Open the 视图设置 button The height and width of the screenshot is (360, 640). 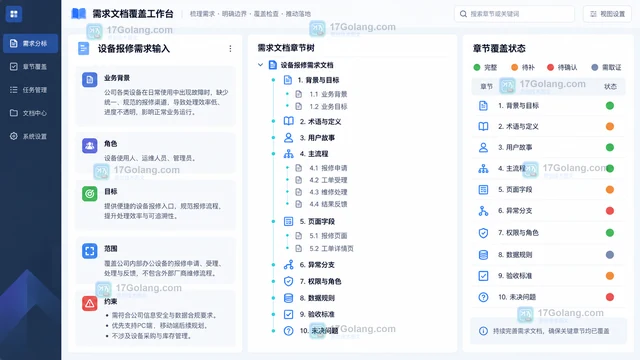click(607, 14)
